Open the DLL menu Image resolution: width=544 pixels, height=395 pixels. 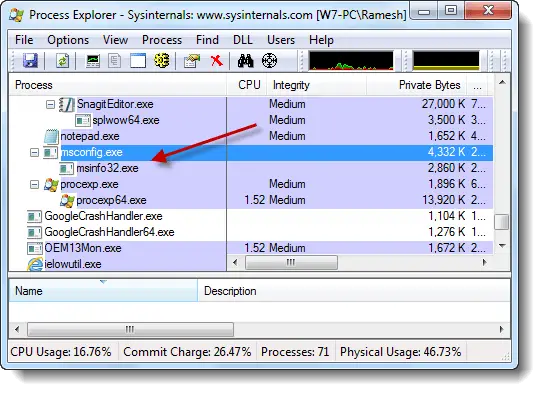(243, 40)
